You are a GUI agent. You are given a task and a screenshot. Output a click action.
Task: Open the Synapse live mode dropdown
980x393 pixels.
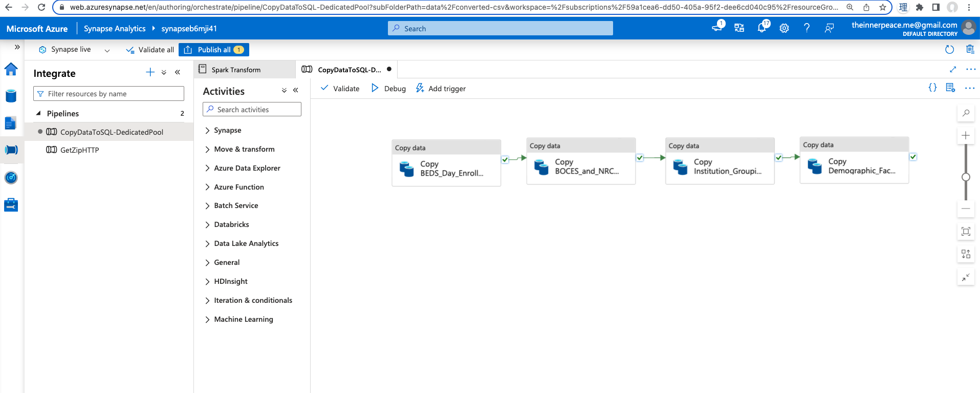pos(107,50)
